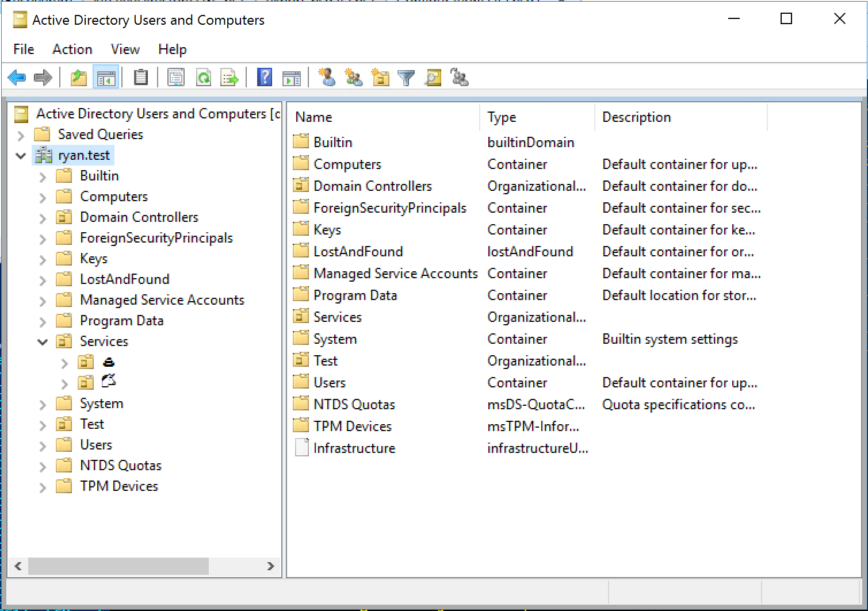868x611 pixels.
Task: Click the Saved Queries folder icon
Action: pos(42,134)
